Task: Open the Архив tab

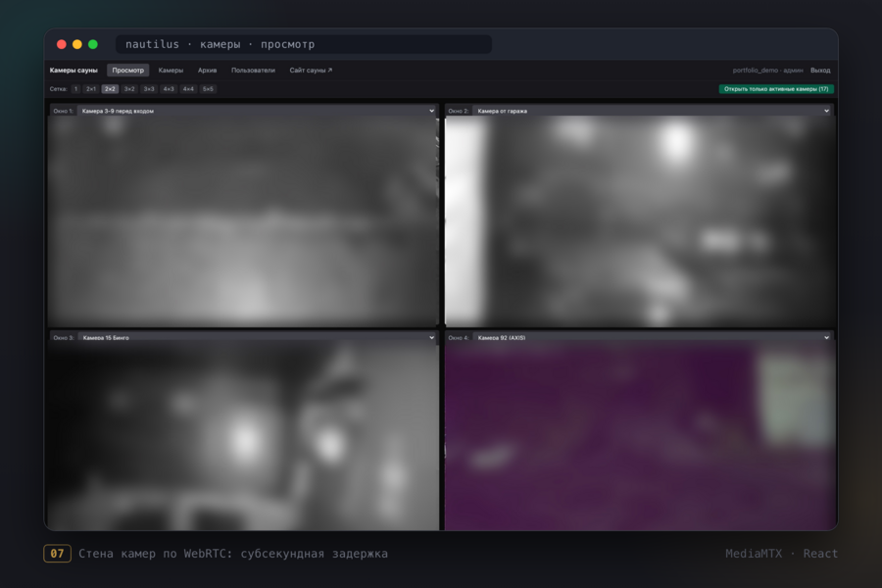Action: pos(207,71)
